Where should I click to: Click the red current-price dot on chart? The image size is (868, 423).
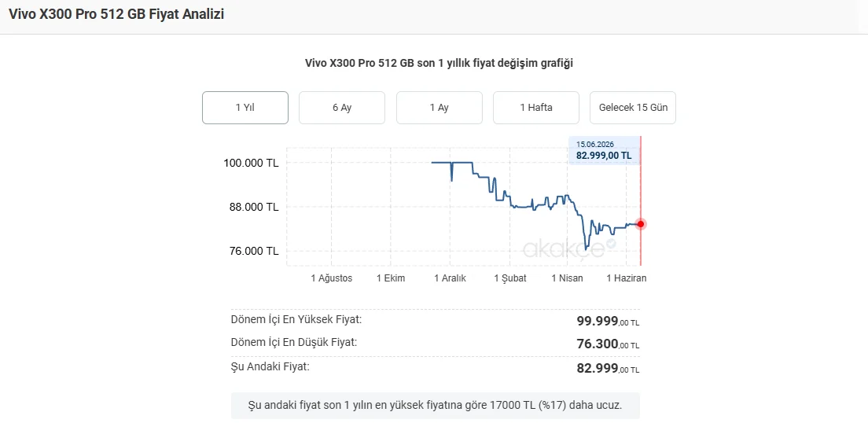click(x=641, y=223)
